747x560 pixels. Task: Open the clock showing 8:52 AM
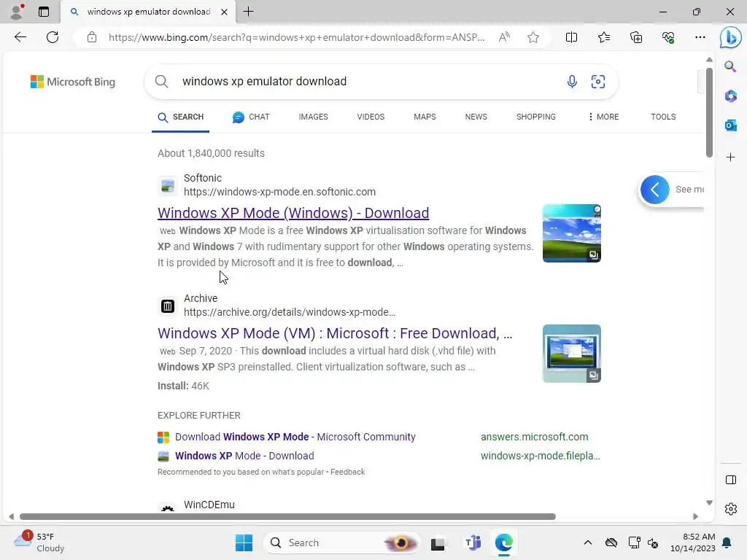click(693, 542)
